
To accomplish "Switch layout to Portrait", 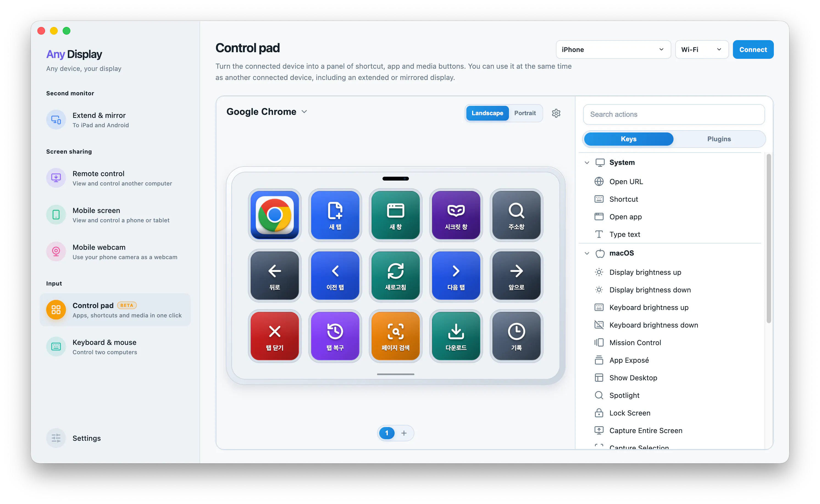I will [x=525, y=113].
